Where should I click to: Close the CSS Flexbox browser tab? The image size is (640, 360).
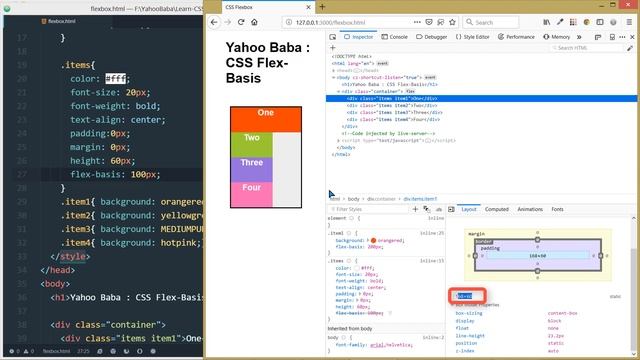click(x=309, y=7)
